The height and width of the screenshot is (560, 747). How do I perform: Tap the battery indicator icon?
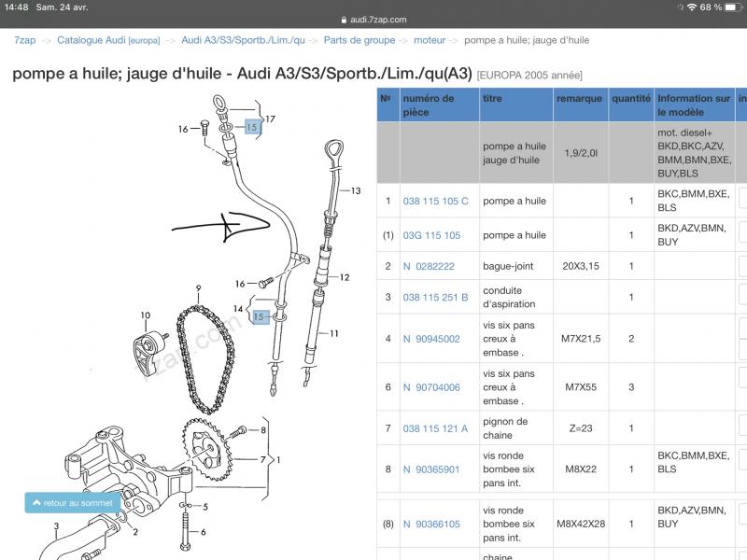733,7
